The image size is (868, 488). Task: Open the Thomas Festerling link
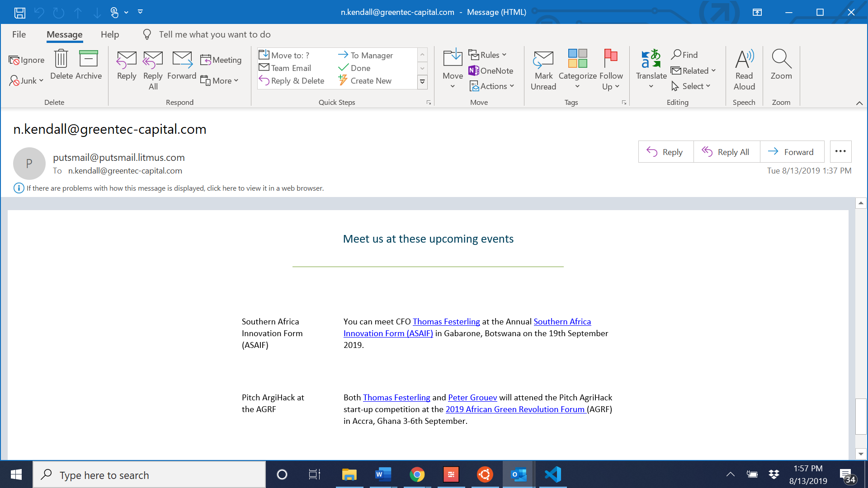tap(446, 321)
